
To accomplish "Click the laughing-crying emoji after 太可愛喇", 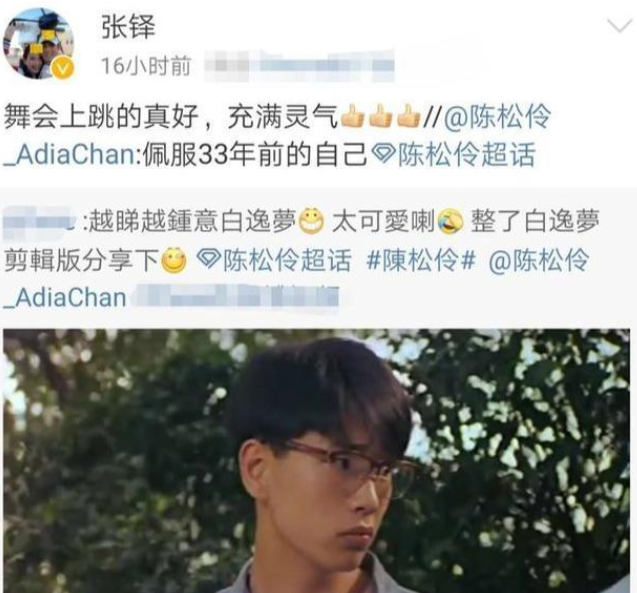I will click(x=451, y=222).
